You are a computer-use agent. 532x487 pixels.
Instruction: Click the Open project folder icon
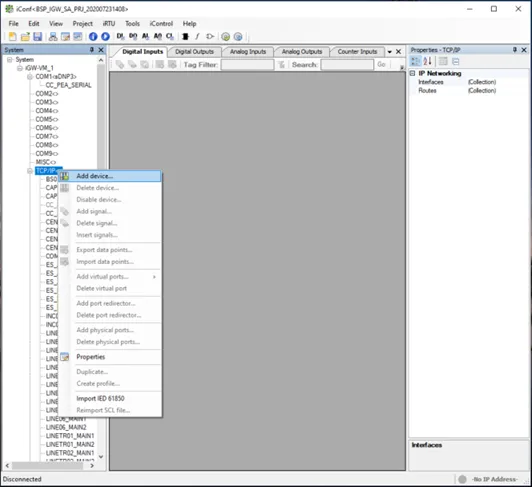(x=25, y=36)
